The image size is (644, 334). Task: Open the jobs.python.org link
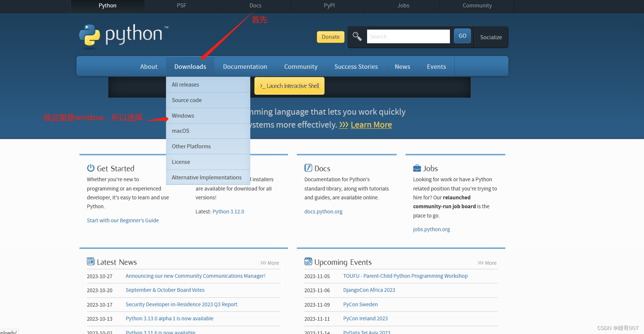pyautogui.click(x=431, y=229)
